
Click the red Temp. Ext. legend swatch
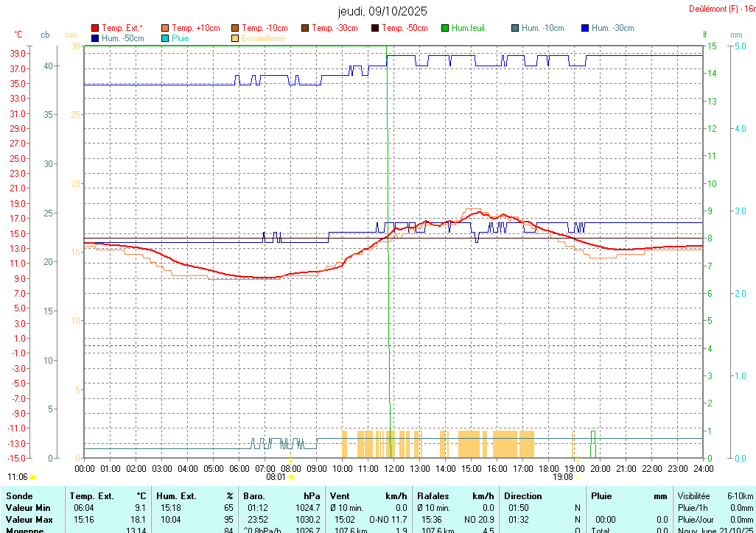(94, 28)
